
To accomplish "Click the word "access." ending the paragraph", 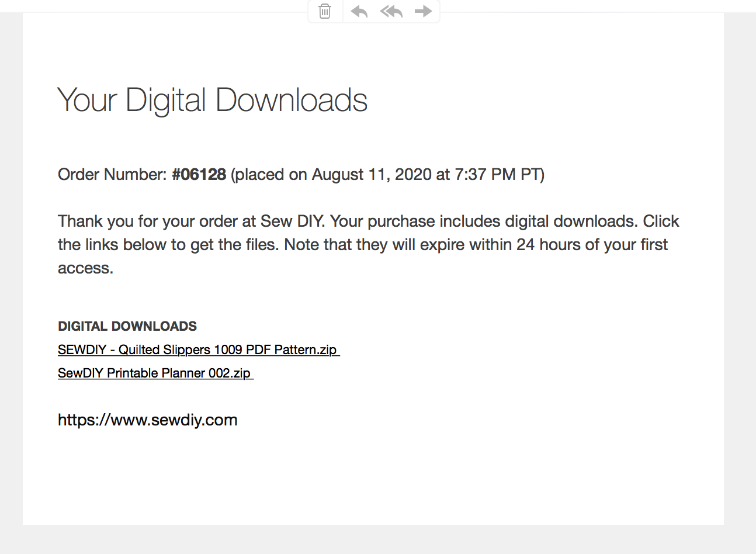I will (85, 268).
